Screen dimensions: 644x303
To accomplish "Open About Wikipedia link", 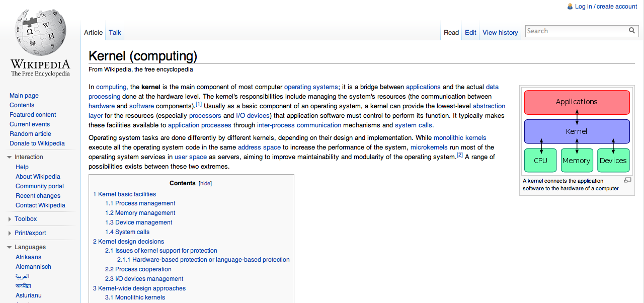I will pyautogui.click(x=38, y=177).
